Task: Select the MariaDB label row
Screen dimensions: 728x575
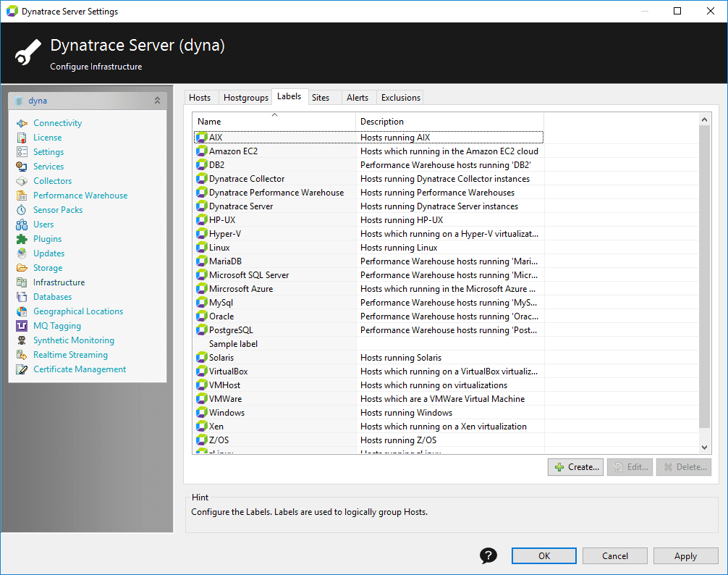Action: [368, 261]
